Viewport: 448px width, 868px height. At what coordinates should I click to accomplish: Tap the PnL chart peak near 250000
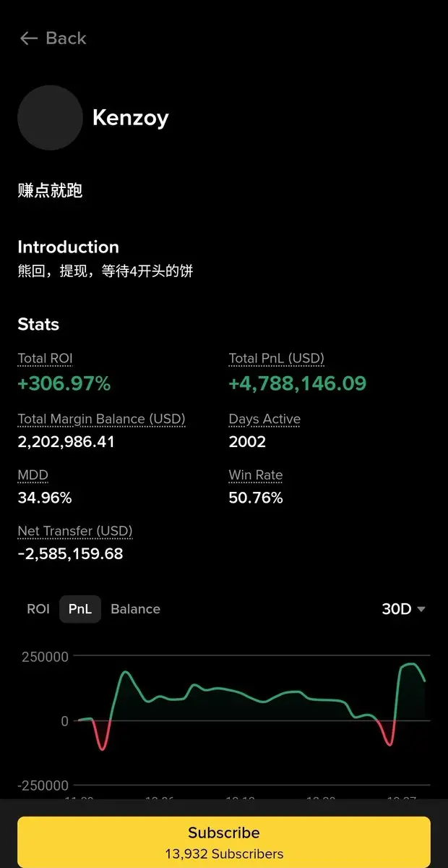[410, 664]
